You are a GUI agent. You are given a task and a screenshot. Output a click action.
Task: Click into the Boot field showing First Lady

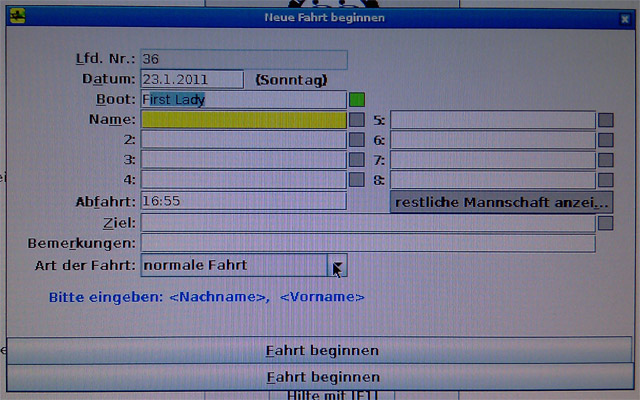pos(243,100)
